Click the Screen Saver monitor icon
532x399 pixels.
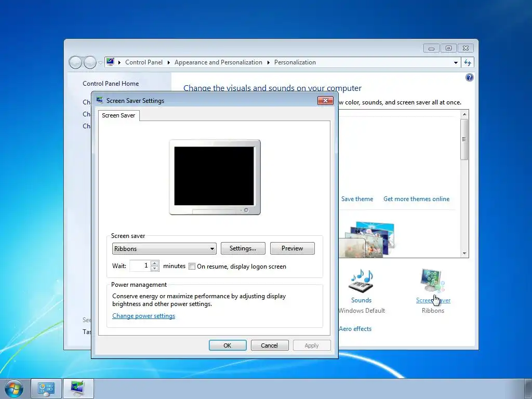click(x=432, y=280)
